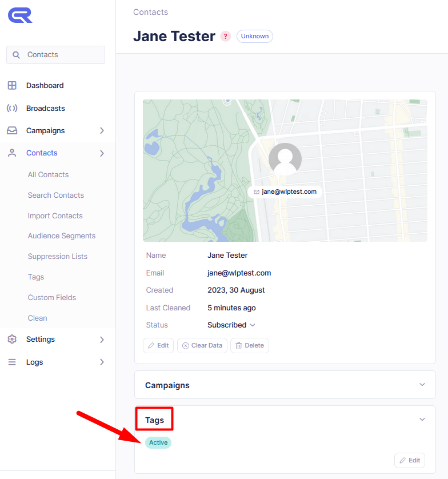Expand the Settings sidebar chevron
Viewport: 448px width, 479px height.
102,340
